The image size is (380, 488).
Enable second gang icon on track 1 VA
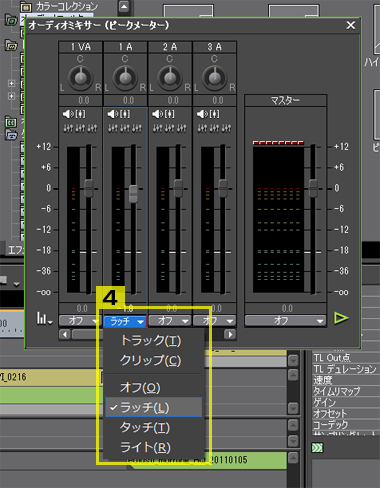tap(80, 128)
